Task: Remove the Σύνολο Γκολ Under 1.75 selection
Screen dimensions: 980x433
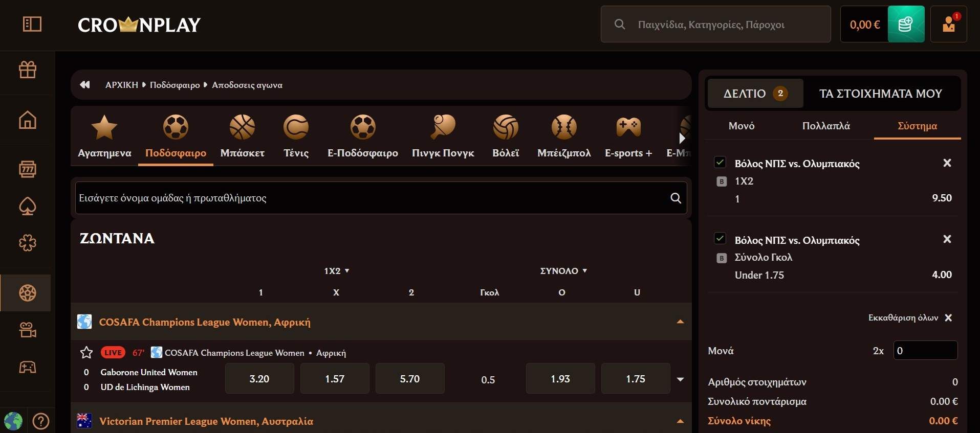Action: click(947, 239)
